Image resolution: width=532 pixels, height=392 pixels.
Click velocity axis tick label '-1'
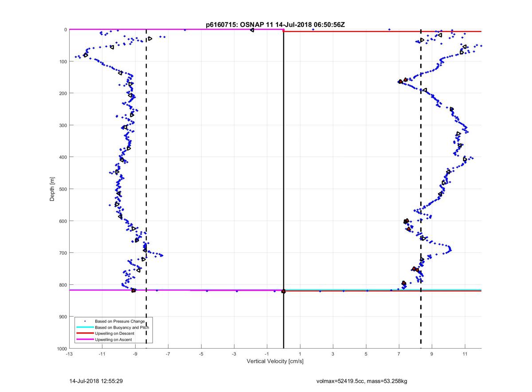coord(267,354)
